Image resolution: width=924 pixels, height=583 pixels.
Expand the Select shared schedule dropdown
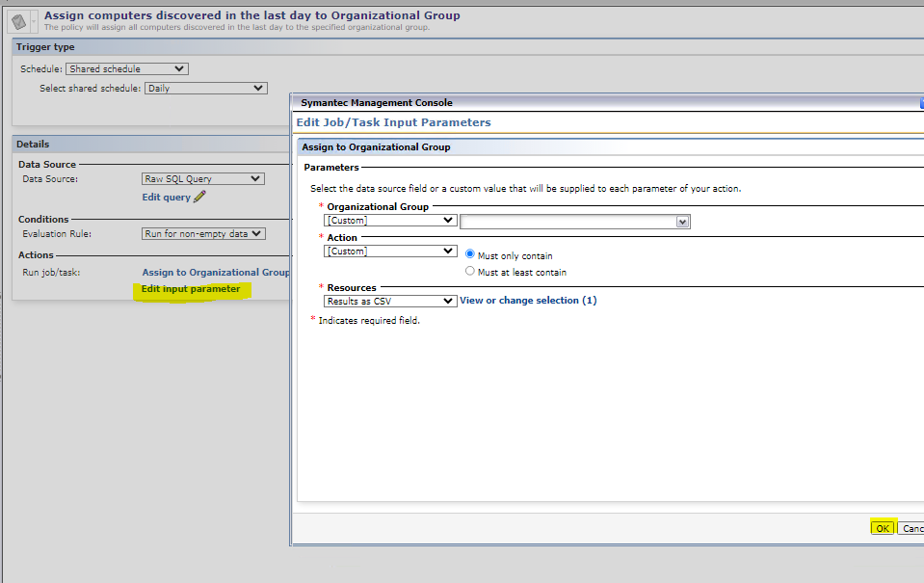coord(204,89)
